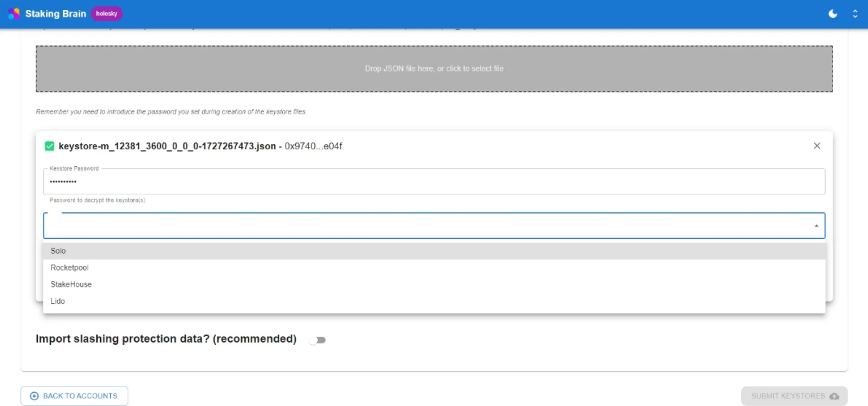Choose Rocketpool from the tag options

coord(70,268)
